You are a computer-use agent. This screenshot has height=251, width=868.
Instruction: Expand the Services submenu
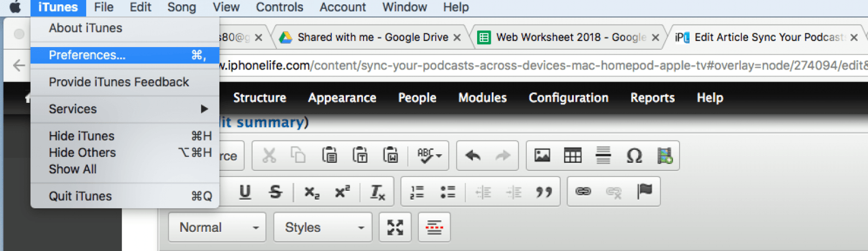click(125, 109)
